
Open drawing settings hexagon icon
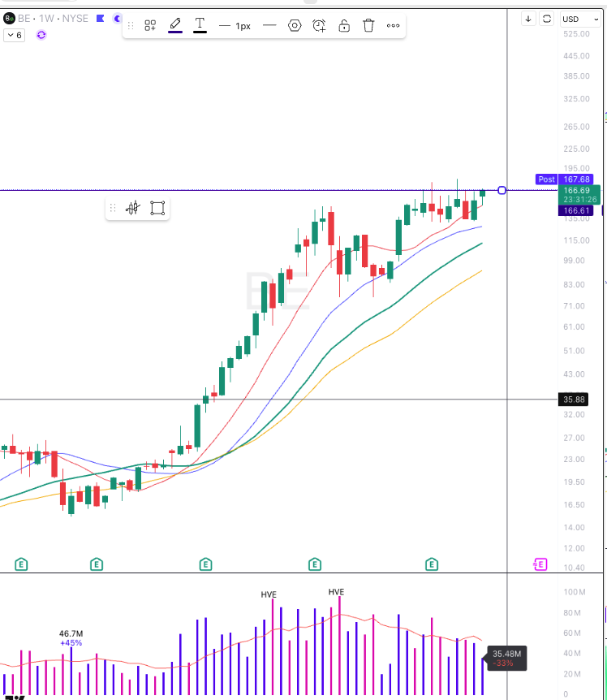[x=295, y=25]
